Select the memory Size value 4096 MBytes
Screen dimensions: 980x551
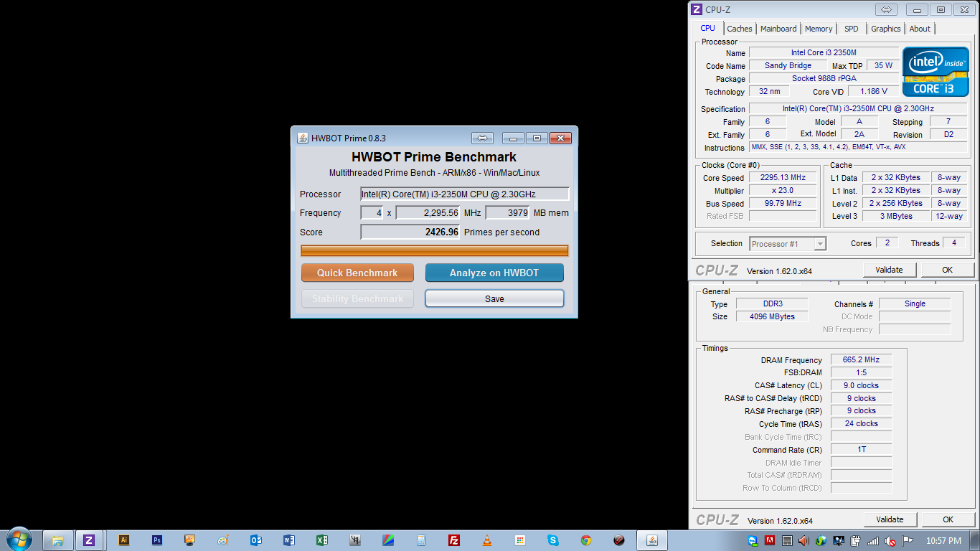[x=772, y=317]
